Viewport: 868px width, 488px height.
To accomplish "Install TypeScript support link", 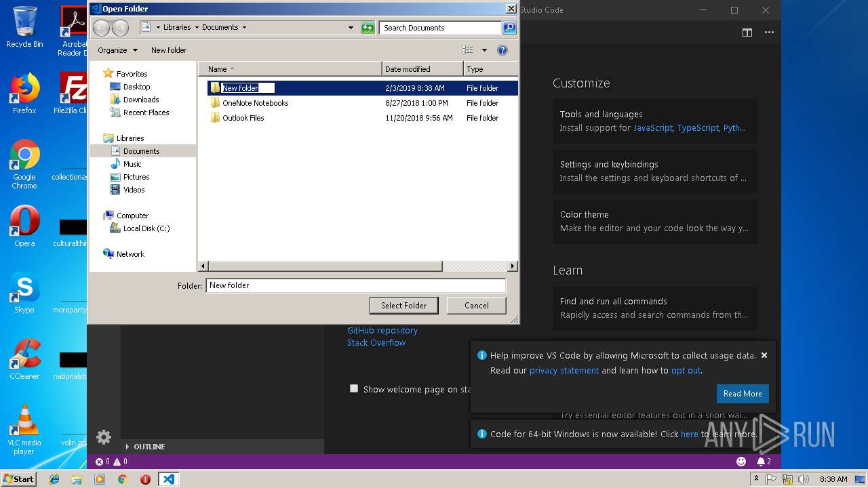I will (698, 128).
